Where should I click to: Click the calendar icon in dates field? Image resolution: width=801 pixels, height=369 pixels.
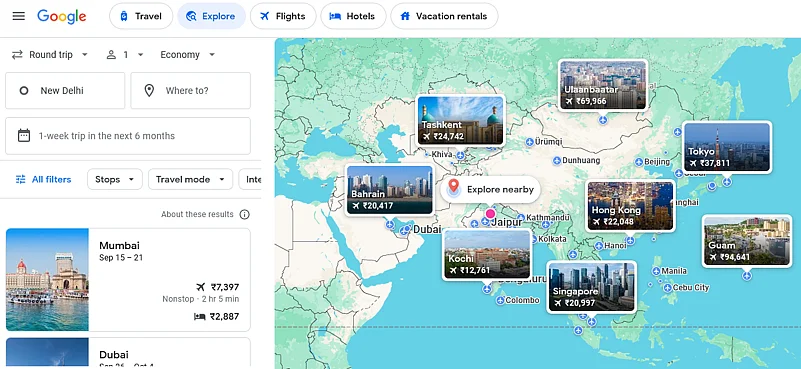[x=24, y=135]
